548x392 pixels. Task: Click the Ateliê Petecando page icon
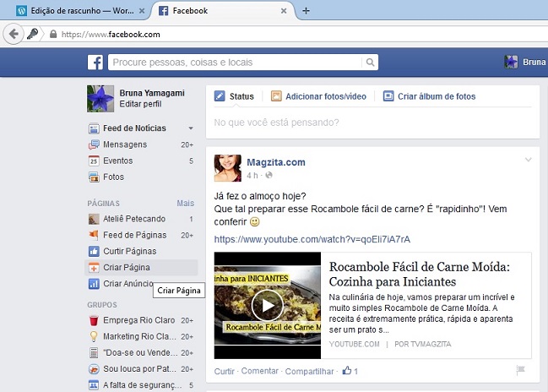(94, 219)
